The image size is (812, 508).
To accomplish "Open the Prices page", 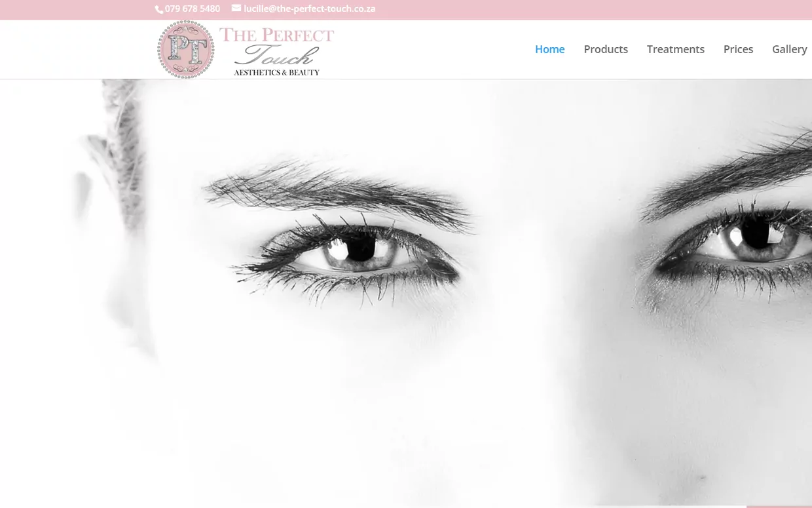I will (x=738, y=49).
